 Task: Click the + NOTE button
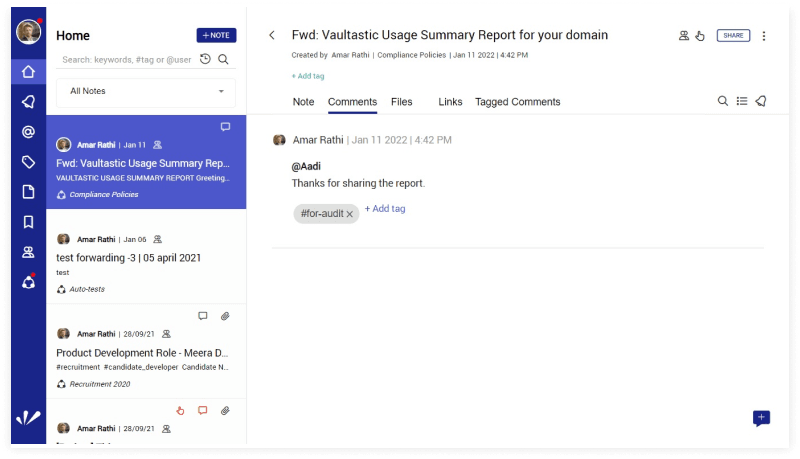pyautogui.click(x=216, y=35)
